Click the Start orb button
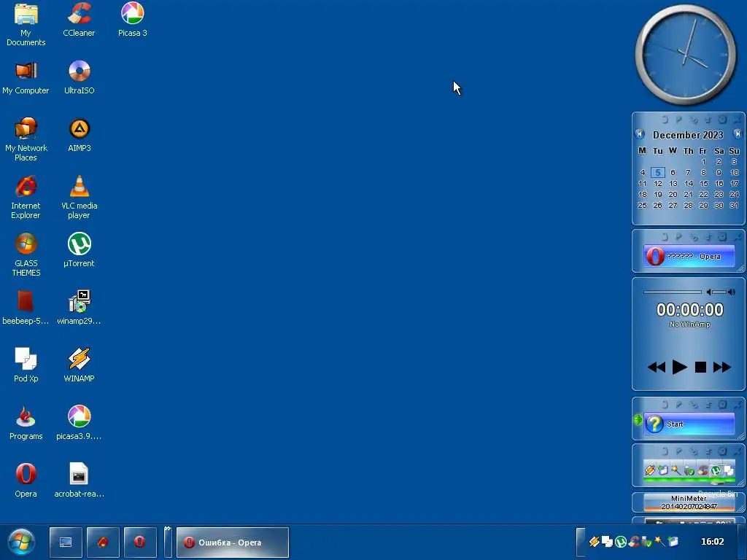This screenshot has height=560, width=747. (x=21, y=542)
